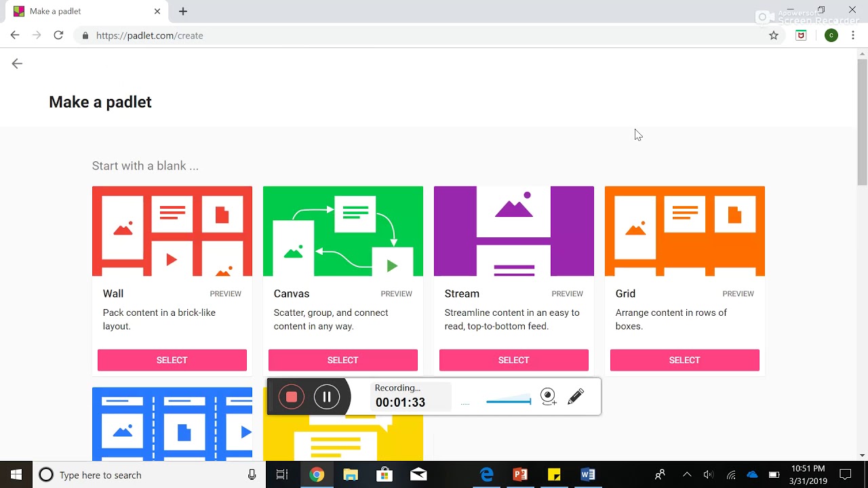Check the battery status icon
The height and width of the screenshot is (488, 868).
pyautogui.click(x=774, y=474)
